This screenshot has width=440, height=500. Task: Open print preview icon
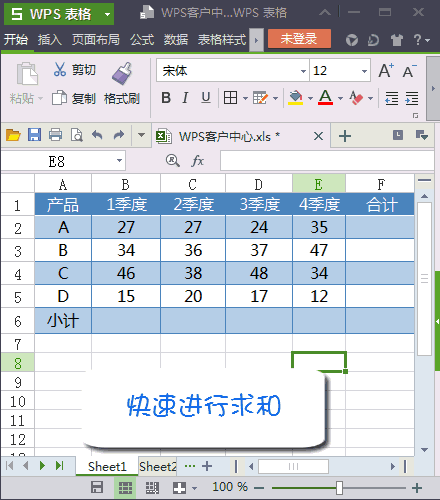click(77, 135)
